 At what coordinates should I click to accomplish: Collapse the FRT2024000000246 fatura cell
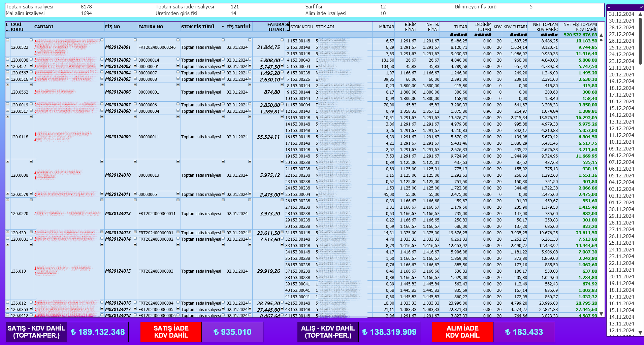click(x=178, y=40)
